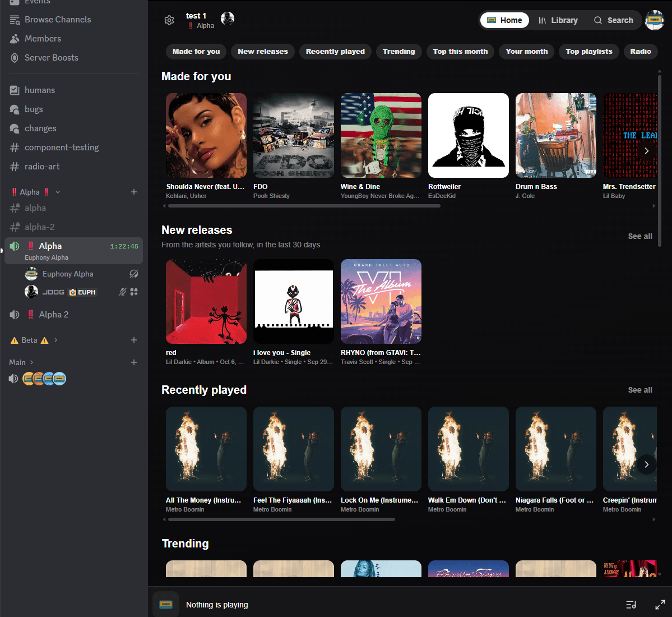Viewport: 672px width, 617px height.
Task: Click the test 1 user avatar
Action: [227, 19]
